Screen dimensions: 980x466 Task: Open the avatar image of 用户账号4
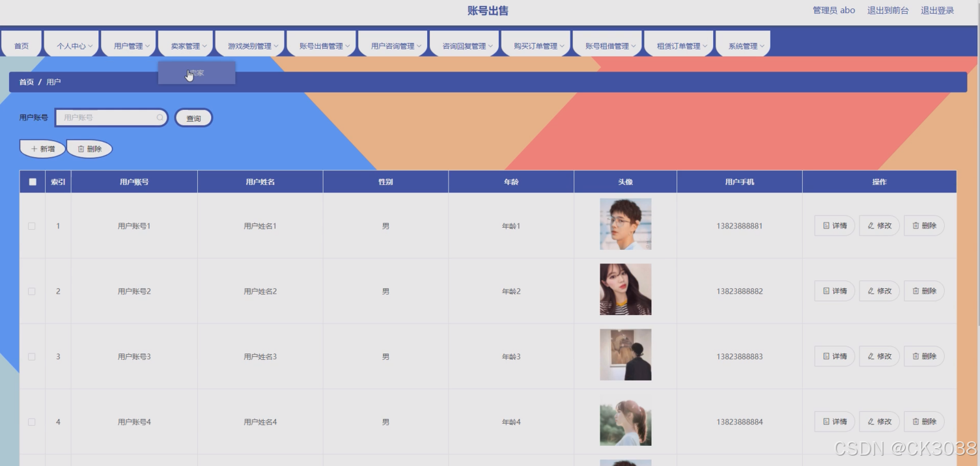(625, 420)
